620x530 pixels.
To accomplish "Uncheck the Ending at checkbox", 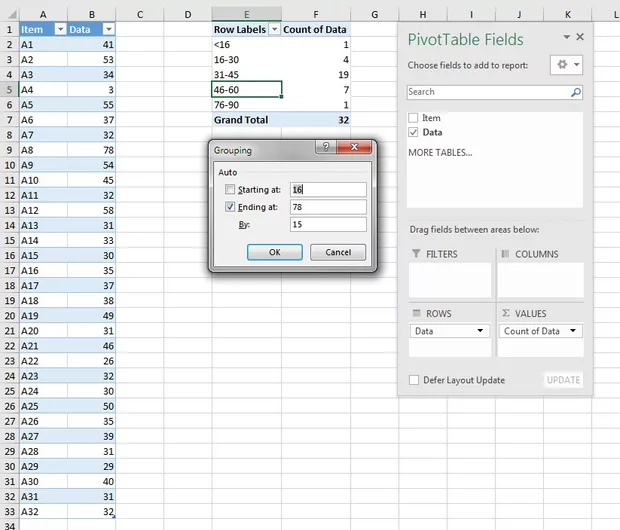I will (231, 207).
